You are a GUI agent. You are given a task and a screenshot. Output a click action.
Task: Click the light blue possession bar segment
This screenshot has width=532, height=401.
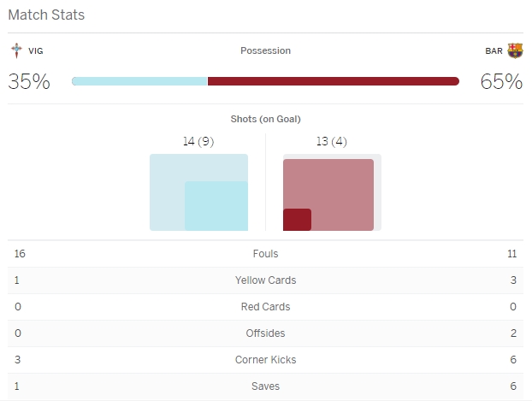click(139, 81)
